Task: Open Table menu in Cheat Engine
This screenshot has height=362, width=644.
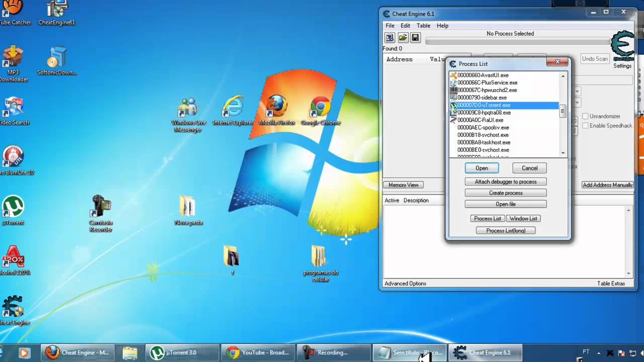Action: coord(423,26)
